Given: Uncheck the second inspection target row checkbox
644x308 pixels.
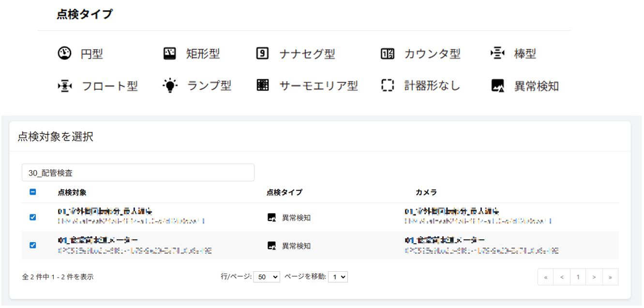Looking at the screenshot, I should click(33, 245).
